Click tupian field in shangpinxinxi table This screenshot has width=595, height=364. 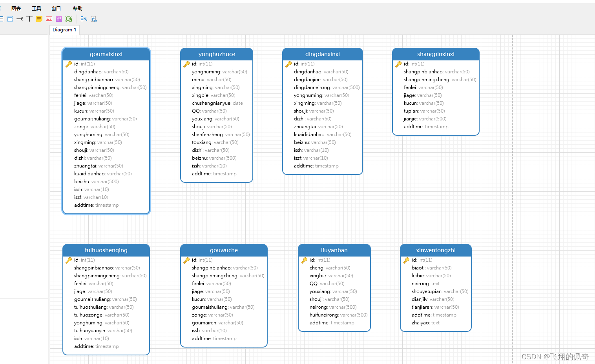tap(424, 111)
